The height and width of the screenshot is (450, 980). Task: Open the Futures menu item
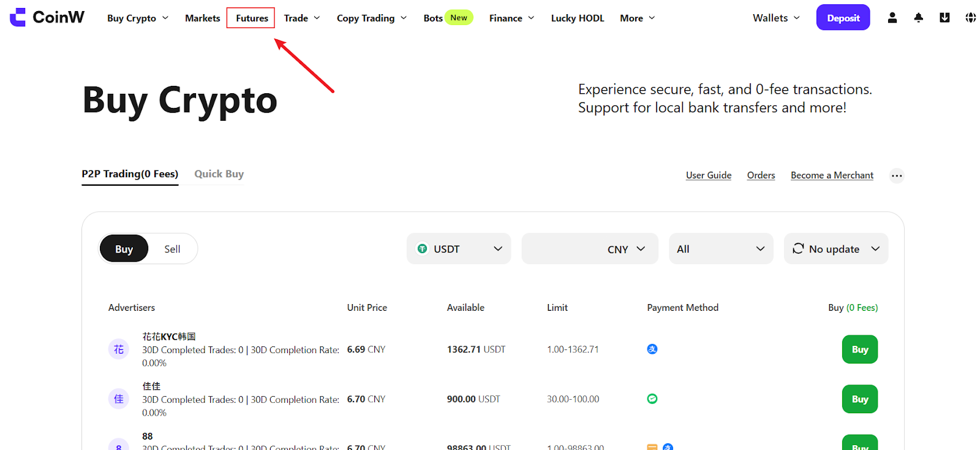[x=252, y=18]
